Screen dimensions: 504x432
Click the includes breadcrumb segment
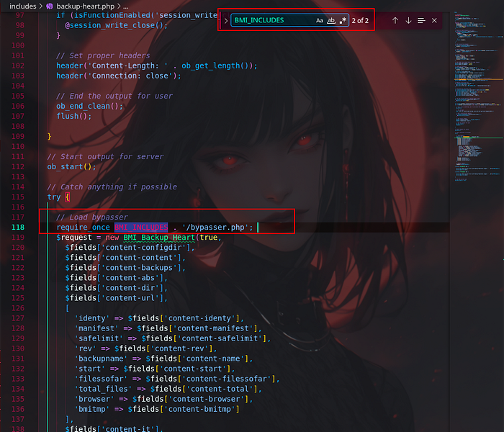(23, 6)
